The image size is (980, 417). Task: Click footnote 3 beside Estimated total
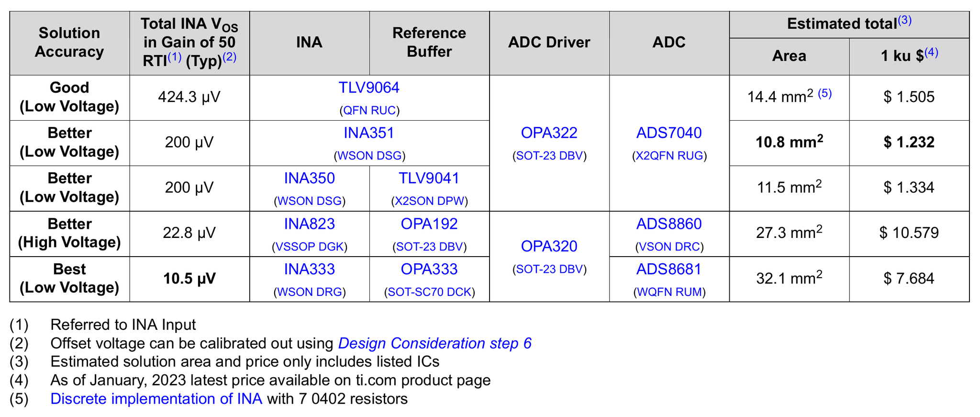click(x=904, y=21)
